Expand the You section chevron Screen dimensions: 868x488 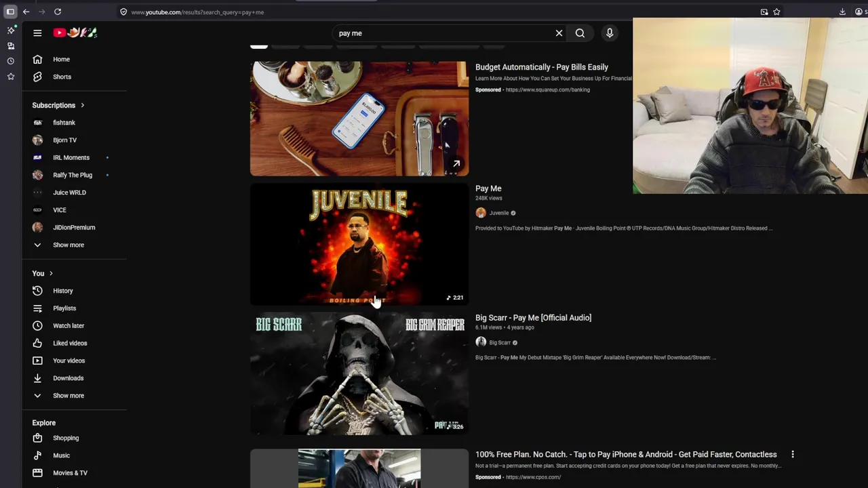[51, 274]
